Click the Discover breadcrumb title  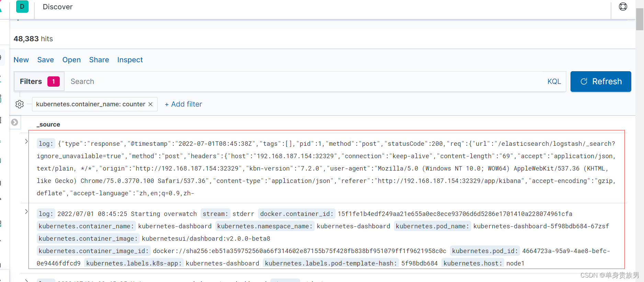pos(58,7)
